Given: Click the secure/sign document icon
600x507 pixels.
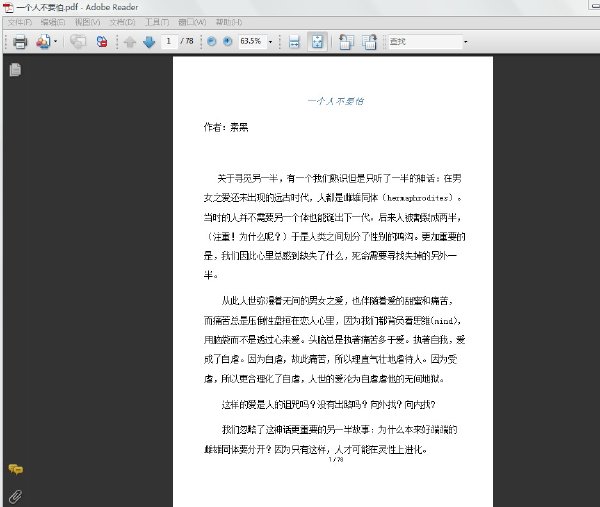Looking at the screenshot, I should tap(102, 41).
